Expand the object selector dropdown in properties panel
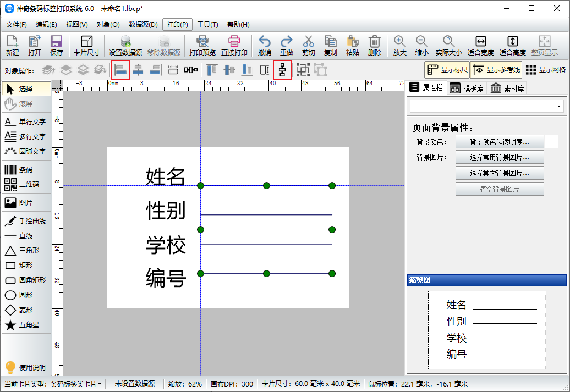Image resolution: width=570 pixels, height=392 pixels. [559, 106]
